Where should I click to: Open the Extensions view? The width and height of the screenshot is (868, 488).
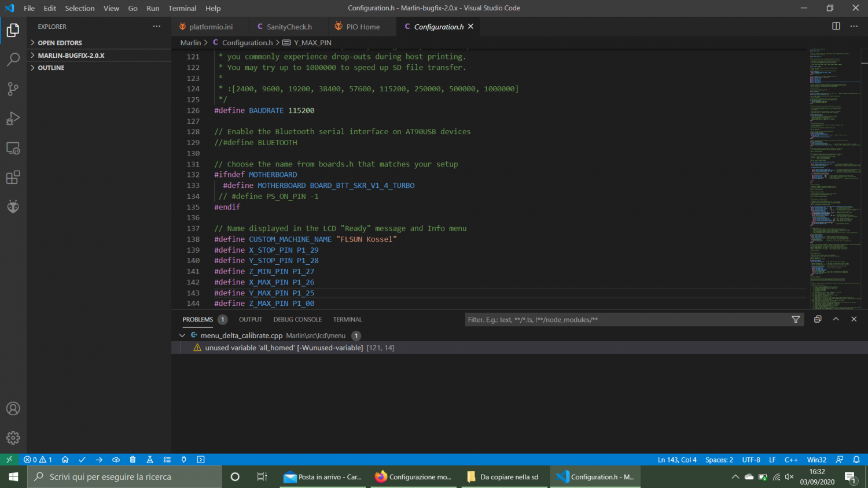pyautogui.click(x=13, y=177)
